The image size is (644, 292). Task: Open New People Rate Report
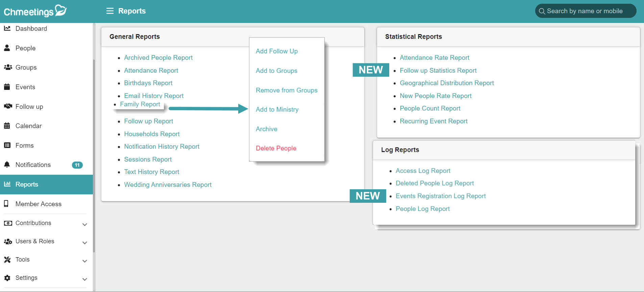(x=436, y=96)
